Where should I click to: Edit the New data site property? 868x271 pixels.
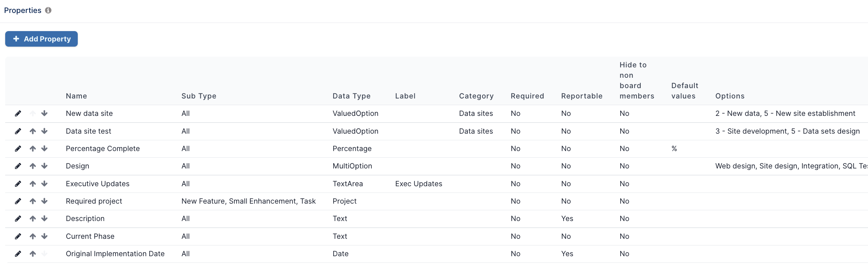[x=18, y=113]
